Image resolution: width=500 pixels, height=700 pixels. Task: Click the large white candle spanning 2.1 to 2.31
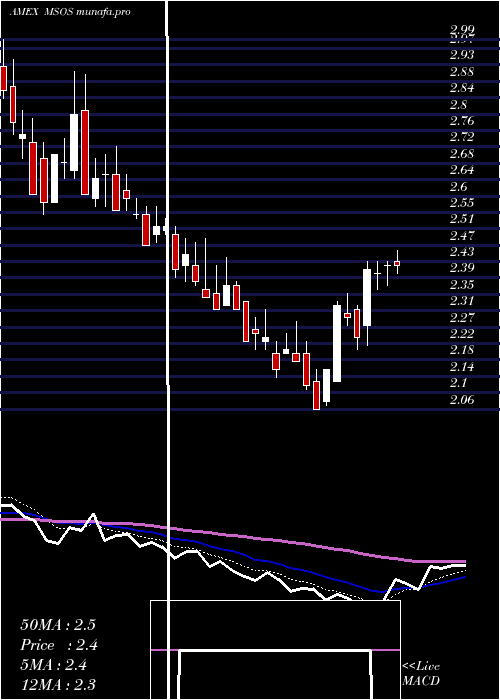(x=337, y=343)
